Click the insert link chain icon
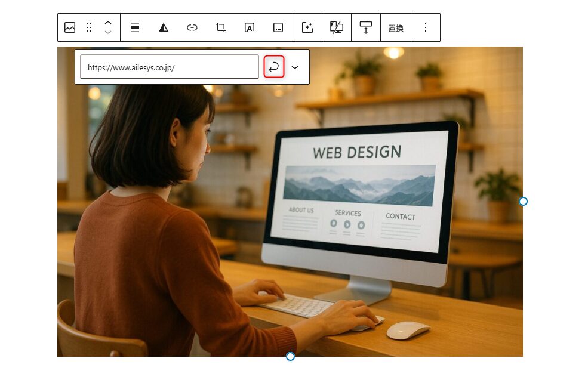588x389 pixels. coord(192,27)
